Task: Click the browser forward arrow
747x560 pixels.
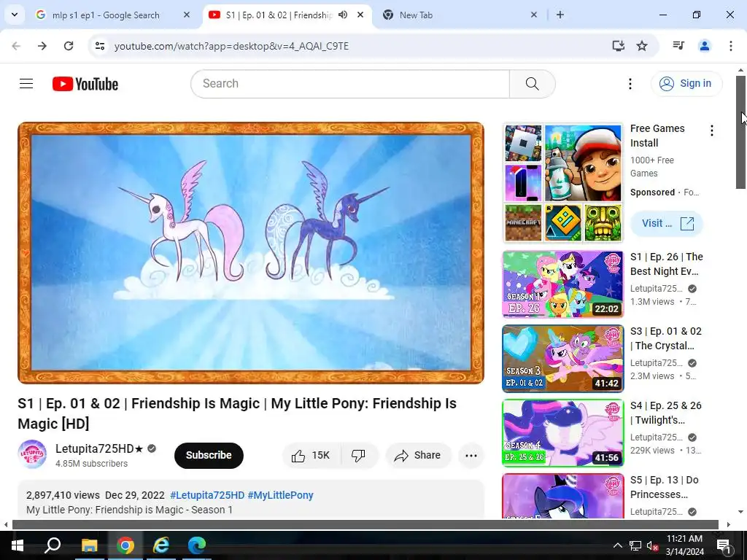Action: coord(42,46)
